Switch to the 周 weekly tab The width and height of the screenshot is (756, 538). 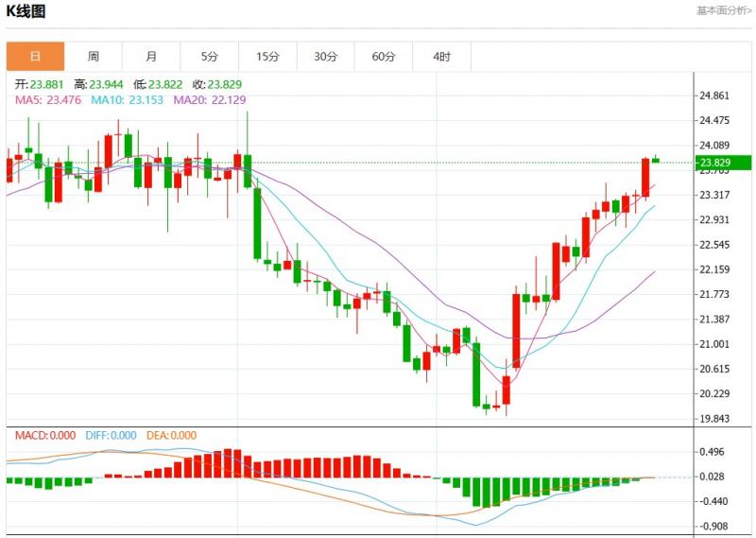(94, 57)
